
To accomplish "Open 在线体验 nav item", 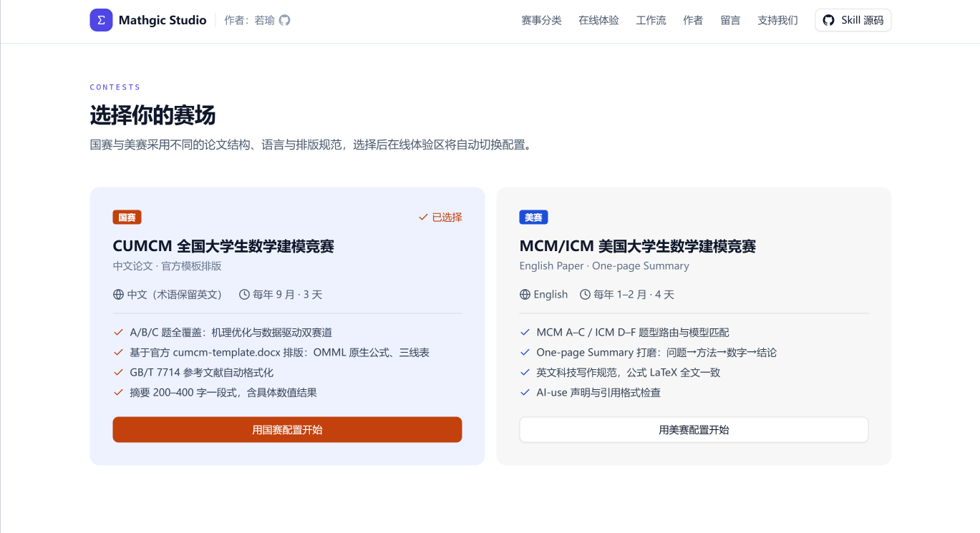I will pyautogui.click(x=598, y=20).
